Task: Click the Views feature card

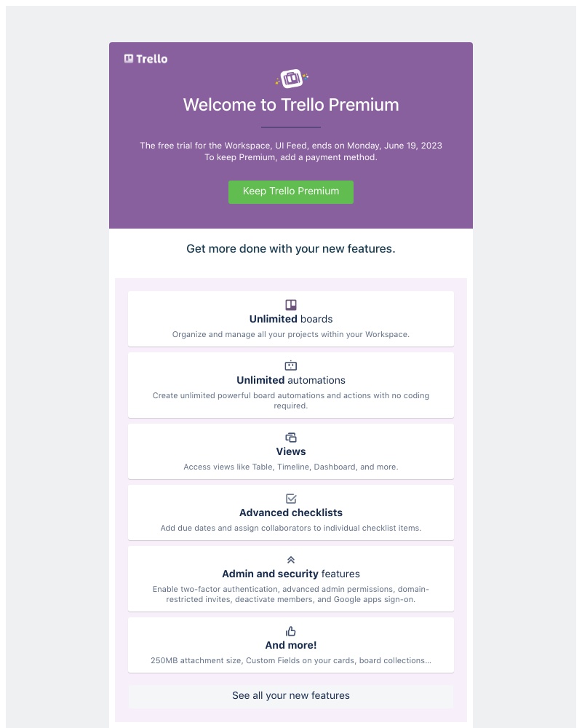Action: (291, 451)
